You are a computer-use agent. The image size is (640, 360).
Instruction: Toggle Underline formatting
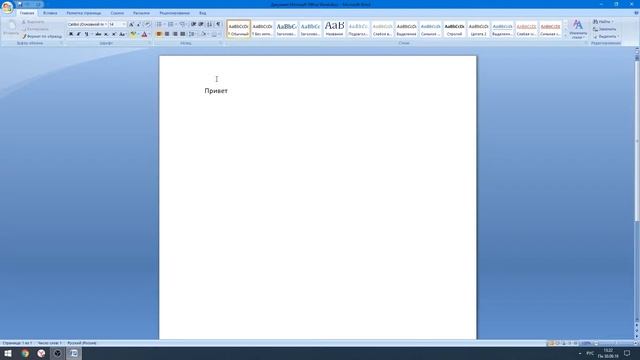[x=86, y=34]
